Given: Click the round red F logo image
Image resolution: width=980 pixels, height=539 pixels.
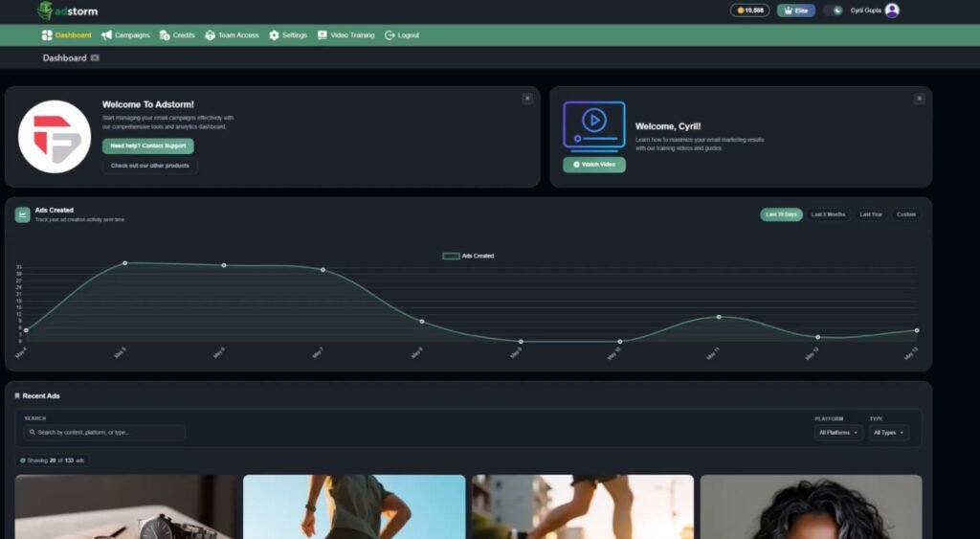Looking at the screenshot, I should (x=55, y=136).
